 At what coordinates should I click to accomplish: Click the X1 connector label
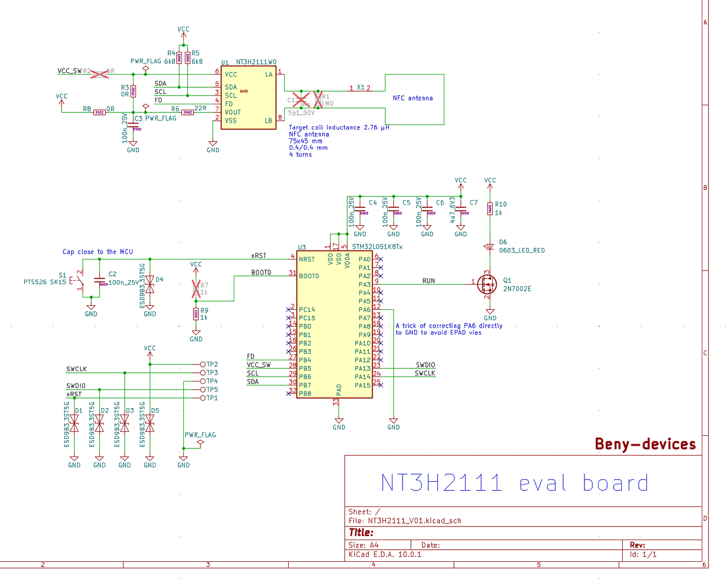[x=361, y=87]
